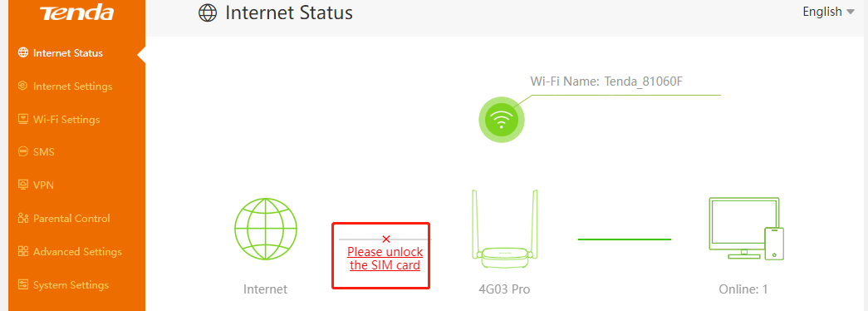
Task: Go to Advanced Settings menu
Action: [x=77, y=252]
